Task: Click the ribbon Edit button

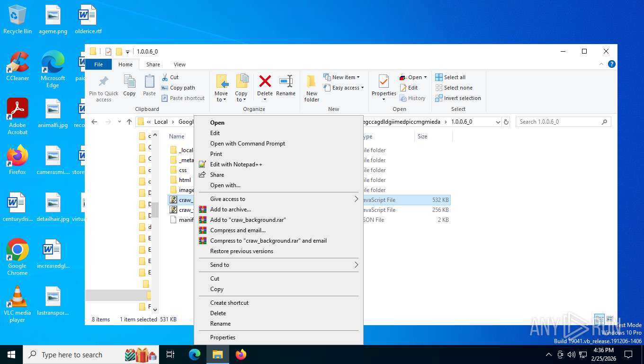Action: (x=409, y=88)
